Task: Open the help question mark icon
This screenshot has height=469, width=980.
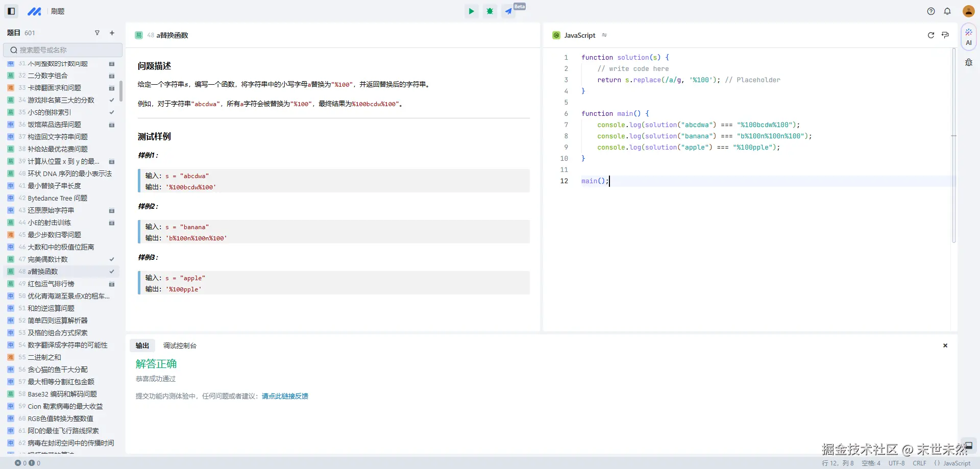Action: click(x=931, y=11)
